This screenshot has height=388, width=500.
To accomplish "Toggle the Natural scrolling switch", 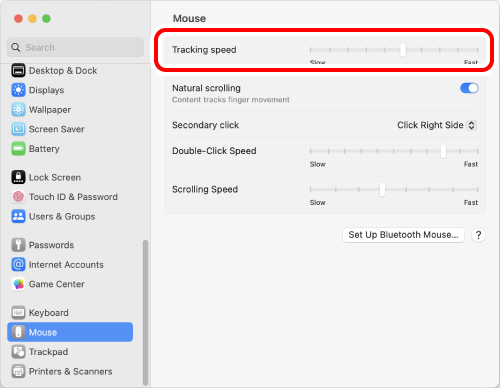I will 469,88.
